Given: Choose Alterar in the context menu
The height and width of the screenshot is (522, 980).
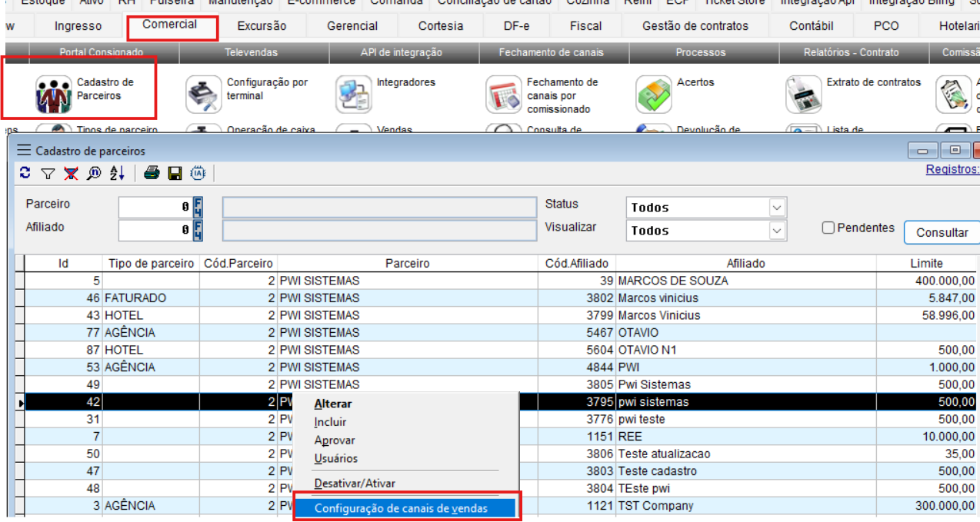Looking at the screenshot, I should [x=332, y=404].
